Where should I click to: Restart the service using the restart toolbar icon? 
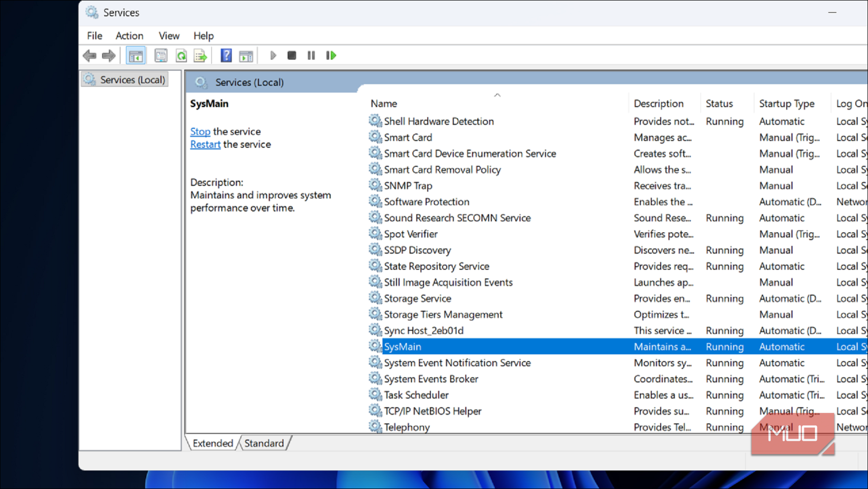[331, 55]
